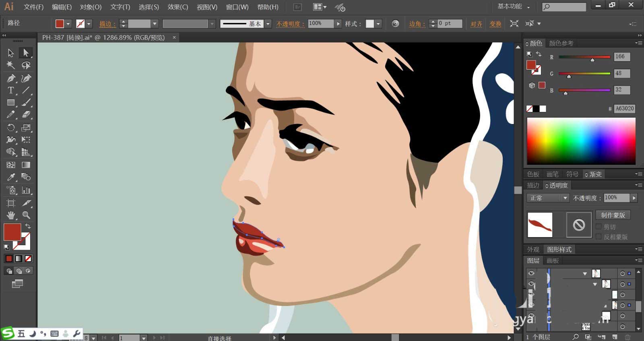Switch to the 颜色参考 tab
This screenshot has width=644, height=341.
(x=561, y=43)
